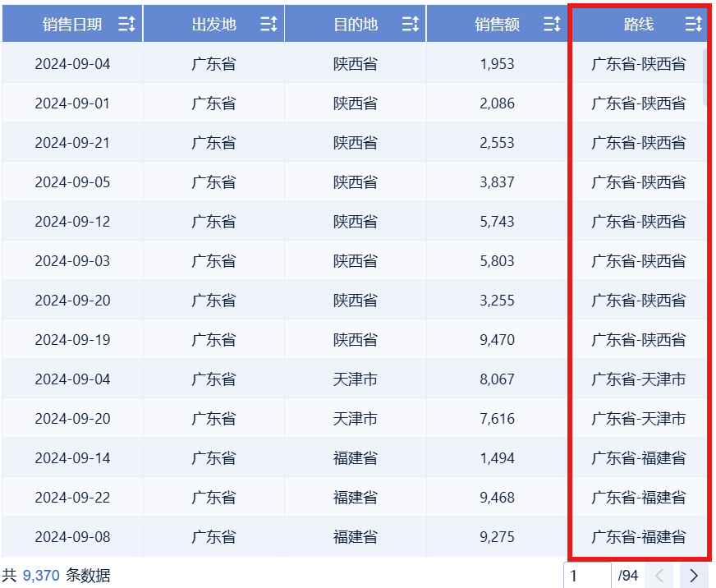Image resolution: width=716 pixels, height=588 pixels.
Task: Click sales amount cell 1,494
Action: [497, 457]
